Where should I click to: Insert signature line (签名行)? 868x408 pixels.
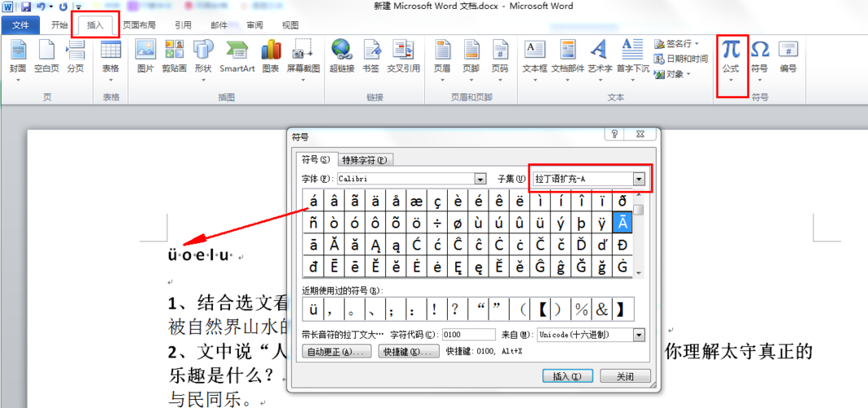coord(676,43)
